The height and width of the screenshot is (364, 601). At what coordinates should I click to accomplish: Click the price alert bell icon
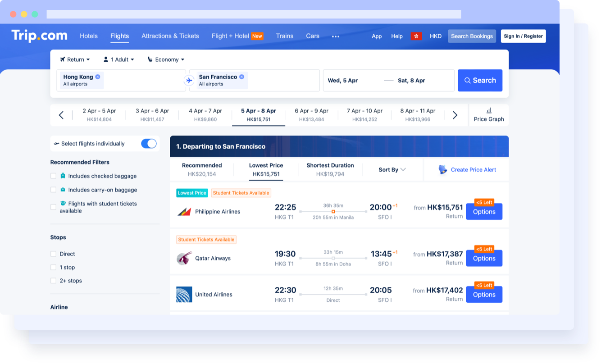(443, 169)
